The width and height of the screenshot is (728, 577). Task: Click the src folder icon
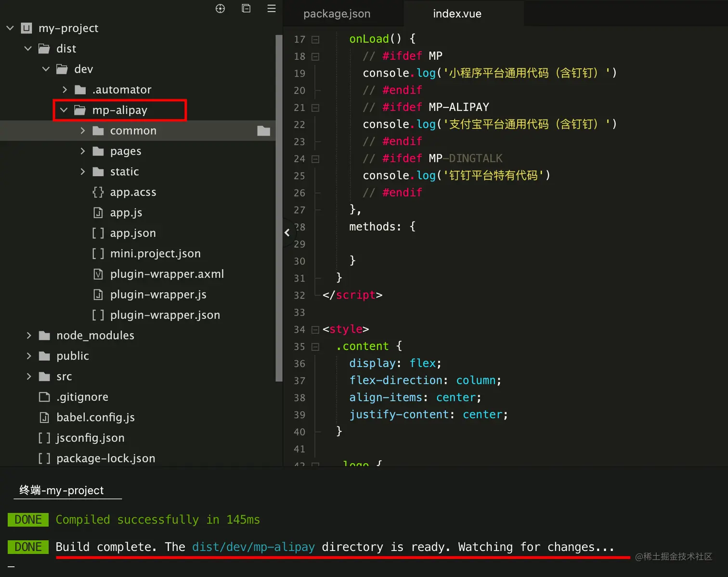coord(44,376)
